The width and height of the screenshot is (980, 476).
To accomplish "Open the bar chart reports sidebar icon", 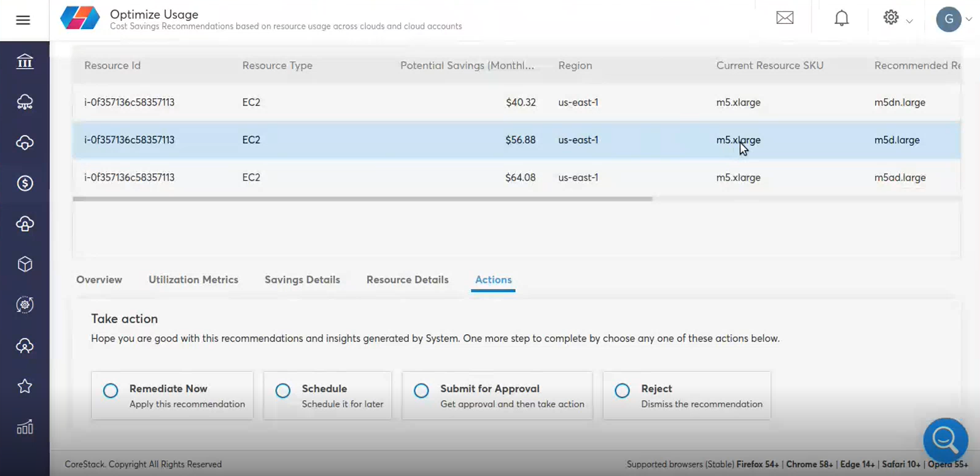I will point(25,427).
